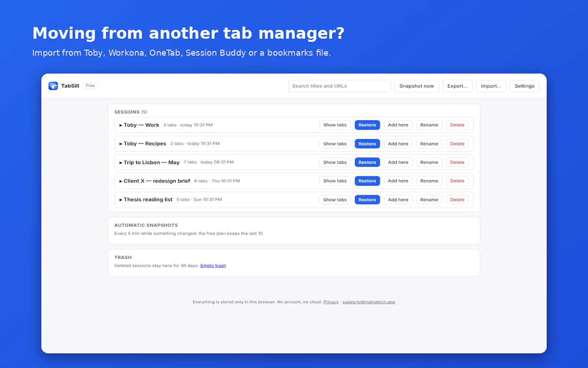Click the Empty trash link
This screenshot has height=368, width=588.
tap(213, 266)
